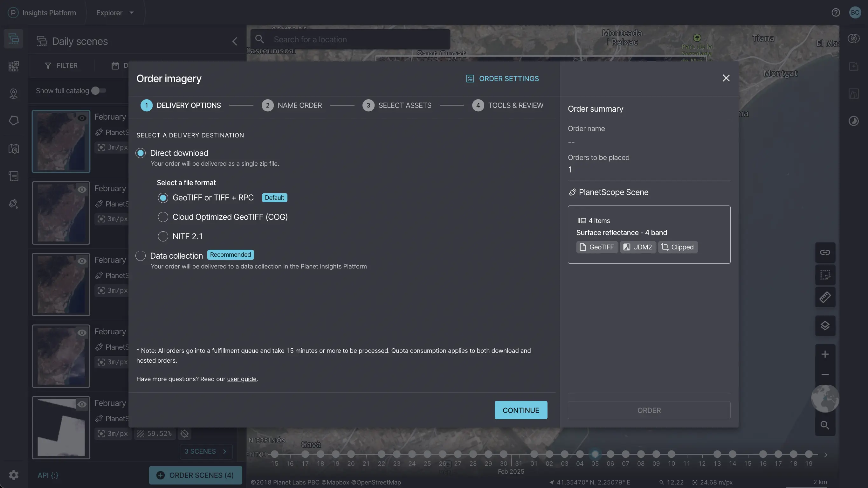The image size is (868, 488).
Task: Click the globe view button
Action: [x=825, y=399]
